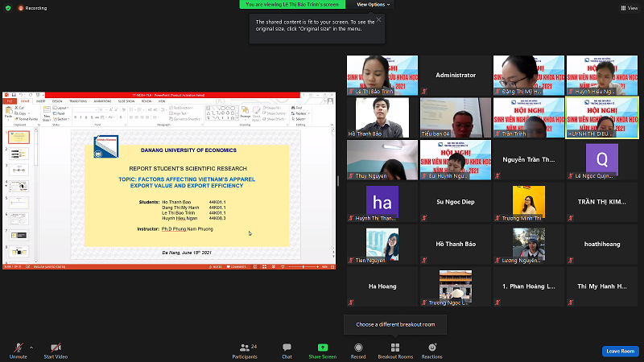Screen dimensions: 644x362
Task: Click the university logo on the slide
Action: pyautogui.click(x=106, y=146)
